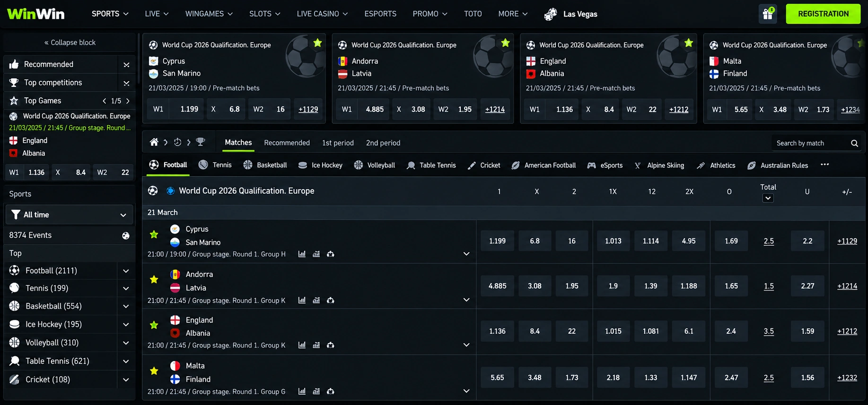Click the REGISTRATION button
868x405 pixels.
(823, 14)
